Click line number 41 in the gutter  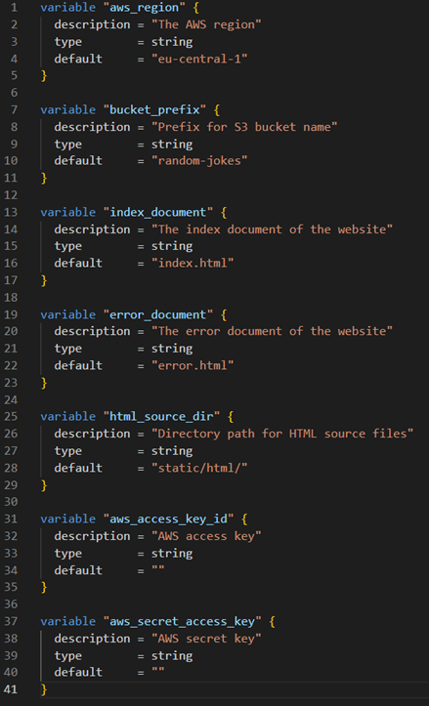[11, 689]
